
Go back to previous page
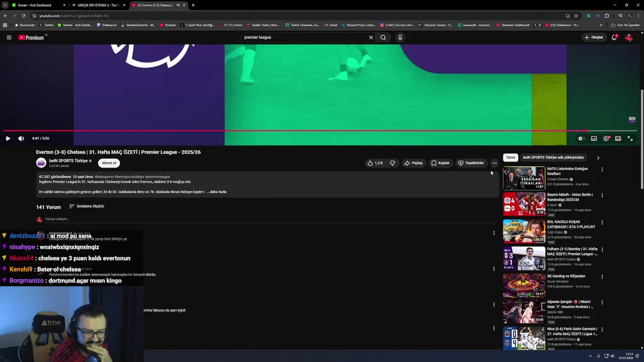(x=5, y=16)
